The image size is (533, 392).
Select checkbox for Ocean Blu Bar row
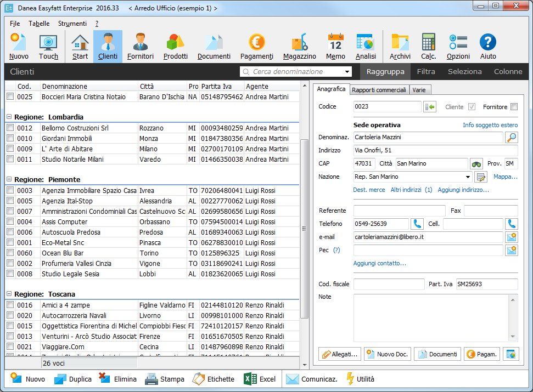[x=10, y=253]
